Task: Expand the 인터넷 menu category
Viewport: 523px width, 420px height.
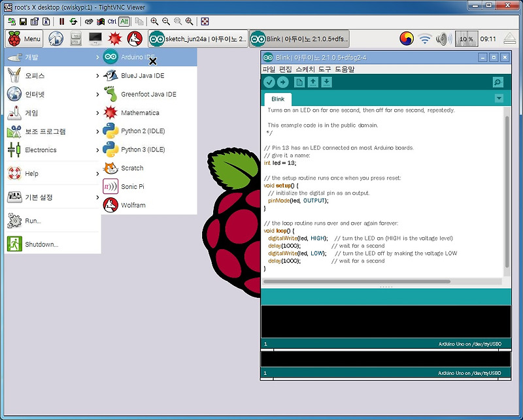Action: pos(52,94)
